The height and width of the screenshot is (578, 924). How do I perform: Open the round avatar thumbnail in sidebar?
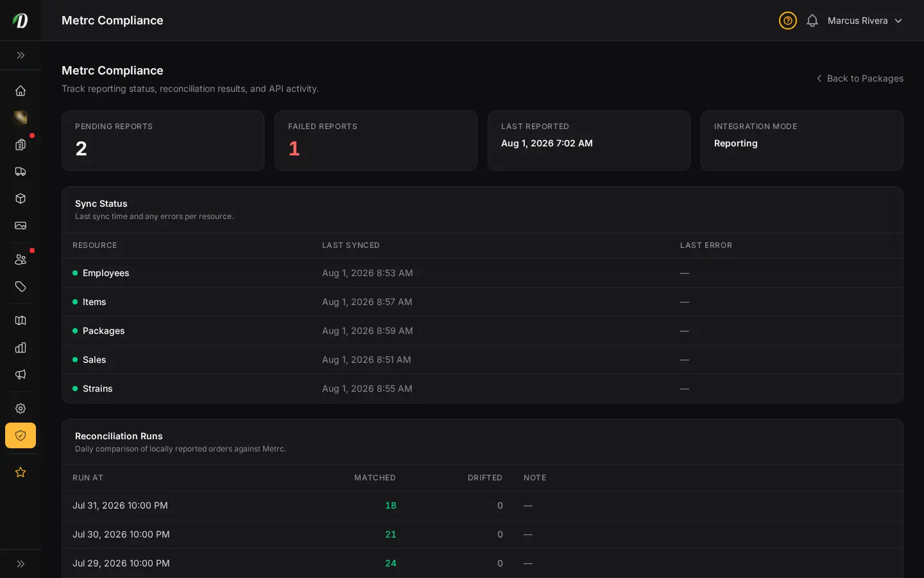click(21, 118)
